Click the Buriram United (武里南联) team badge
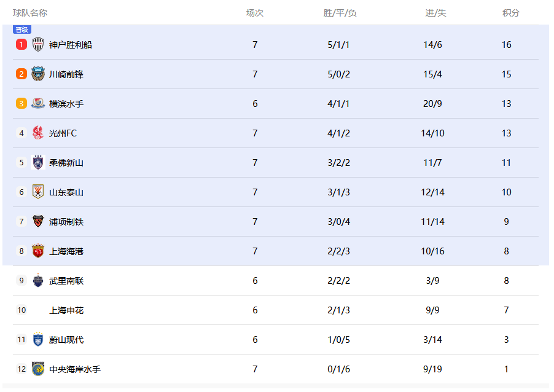Screen dimensions: 554x392 pyautogui.click(x=38, y=280)
